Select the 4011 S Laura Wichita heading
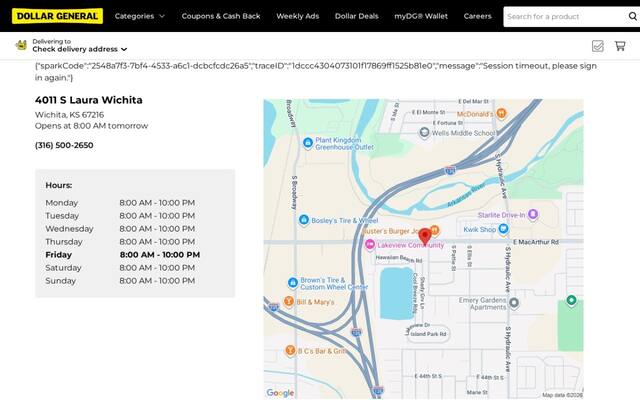640x400 pixels. (89, 100)
